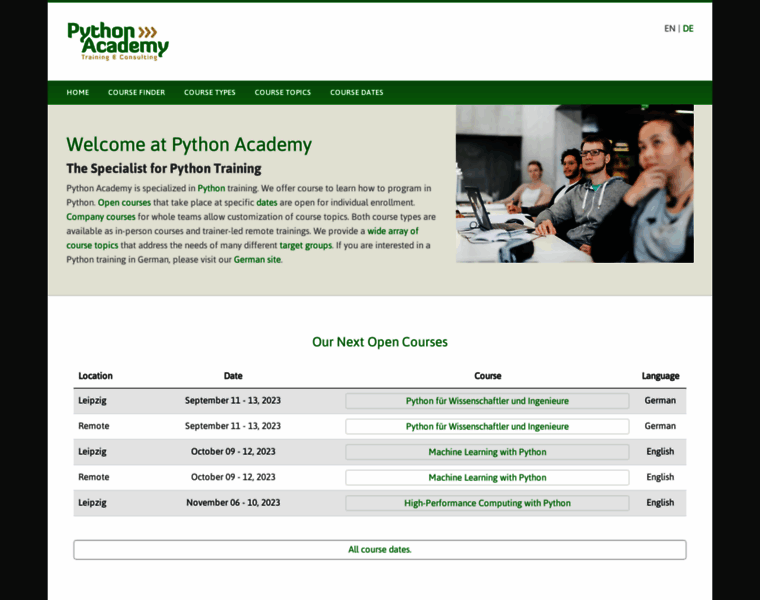
Task: Select 'Remote' in the September row
Action: (94, 426)
